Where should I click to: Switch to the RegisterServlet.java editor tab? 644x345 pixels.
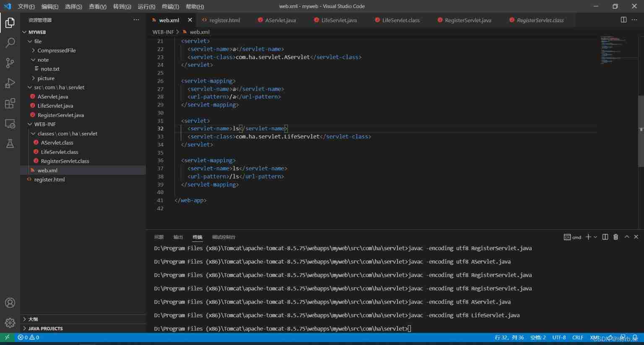(x=468, y=20)
